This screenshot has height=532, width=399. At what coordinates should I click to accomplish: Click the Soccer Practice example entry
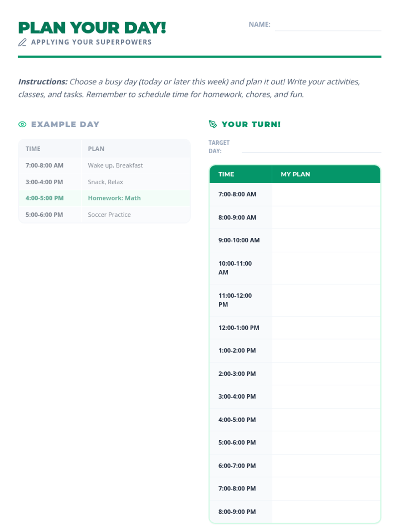pyautogui.click(x=109, y=215)
